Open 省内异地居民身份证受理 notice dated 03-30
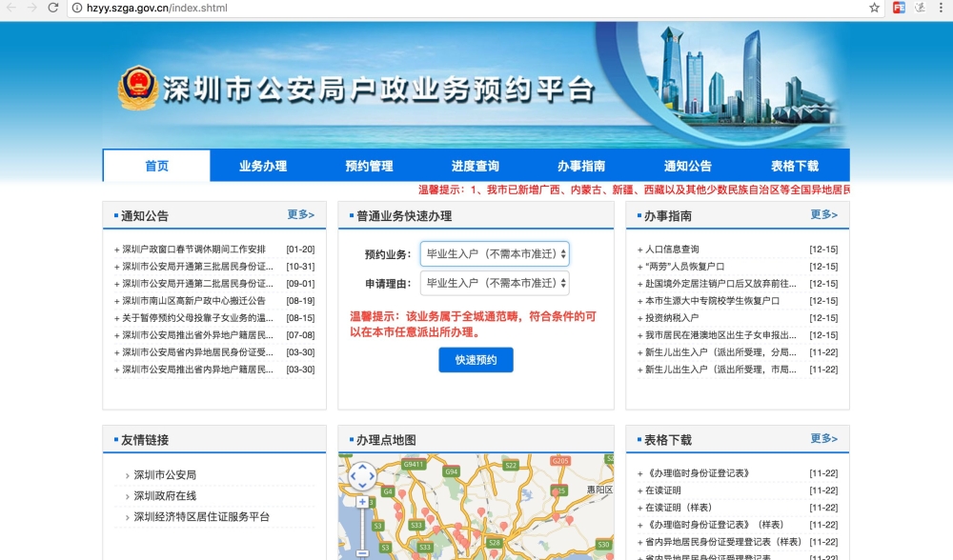Image resolution: width=953 pixels, height=560 pixels. pos(197,352)
